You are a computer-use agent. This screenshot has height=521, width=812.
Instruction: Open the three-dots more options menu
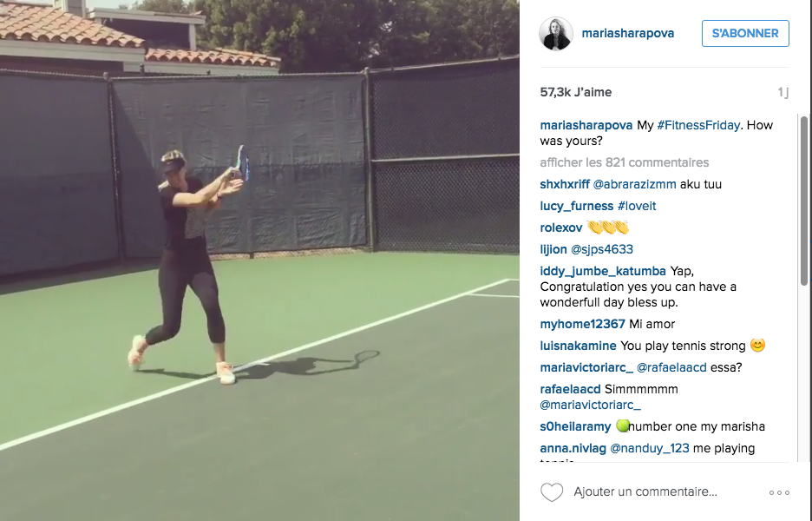click(x=779, y=492)
